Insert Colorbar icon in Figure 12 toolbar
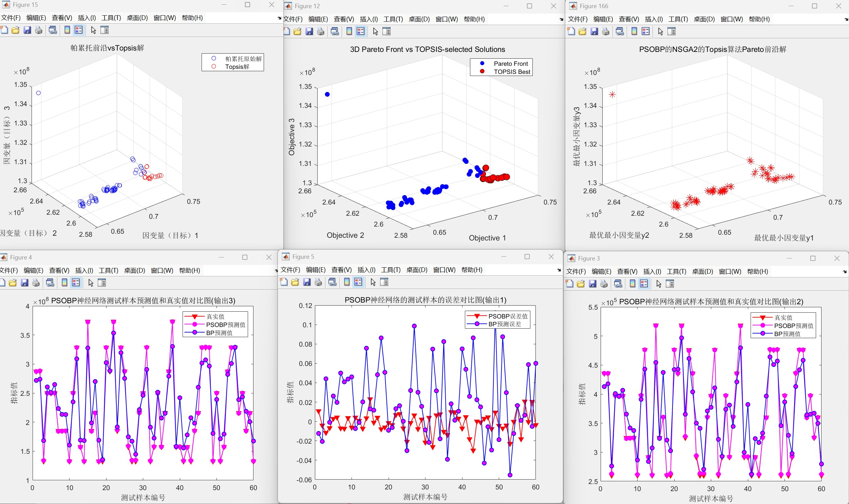This screenshot has width=849, height=504. coord(349,32)
